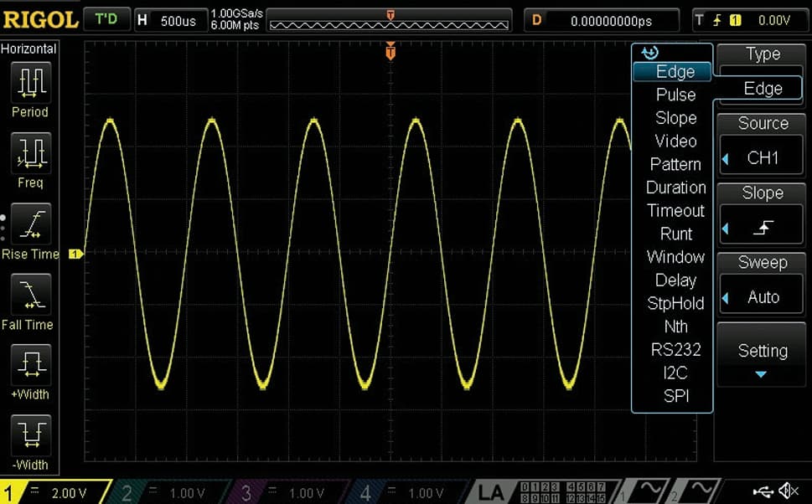This screenshot has height=504, width=812.
Task: Enable channel 3 in bottom bar
Action: tap(283, 492)
